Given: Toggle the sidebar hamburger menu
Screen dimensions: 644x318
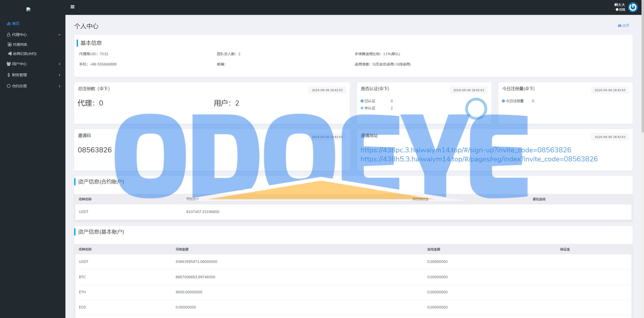Looking at the screenshot, I should click(x=72, y=7).
